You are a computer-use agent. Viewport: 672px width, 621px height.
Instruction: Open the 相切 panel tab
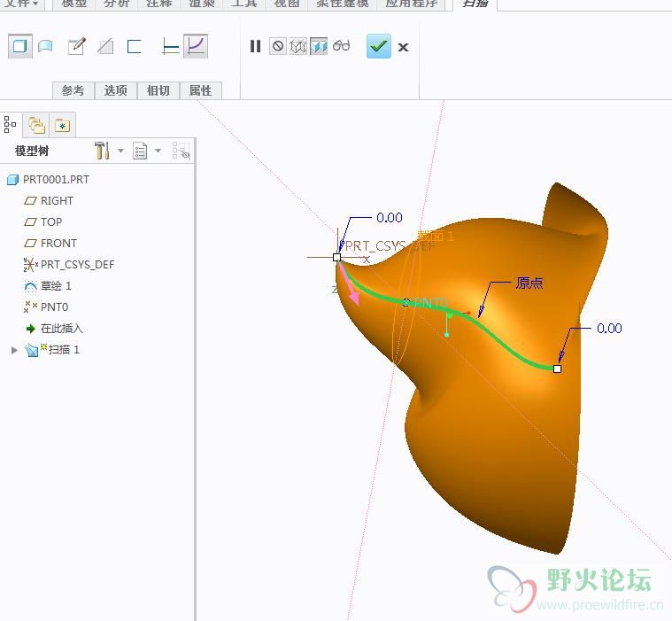pos(158,90)
